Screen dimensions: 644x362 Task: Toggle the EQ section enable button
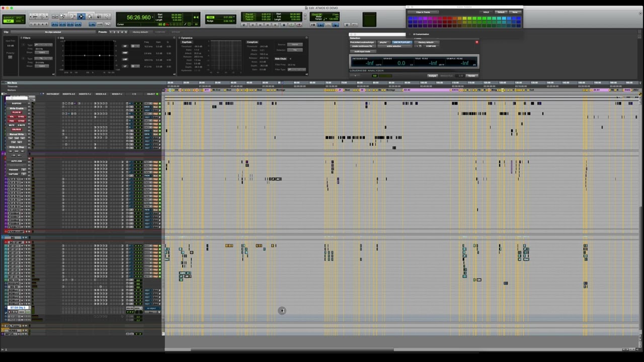(x=58, y=38)
